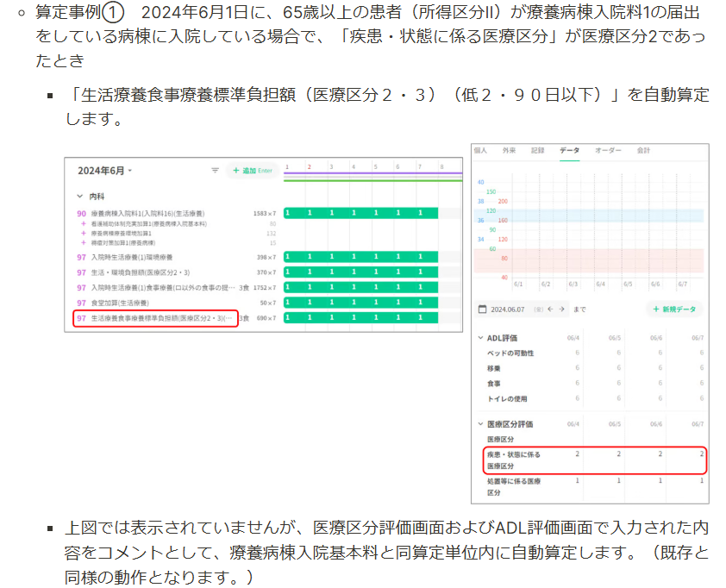
Task: Select the 疾患・状態に係る医療区分 row
Action: [595, 460]
